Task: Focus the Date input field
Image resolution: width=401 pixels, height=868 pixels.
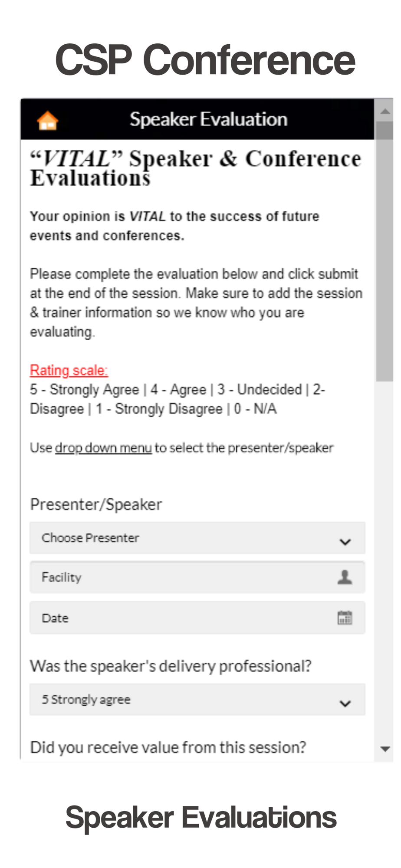Action: coord(197,618)
